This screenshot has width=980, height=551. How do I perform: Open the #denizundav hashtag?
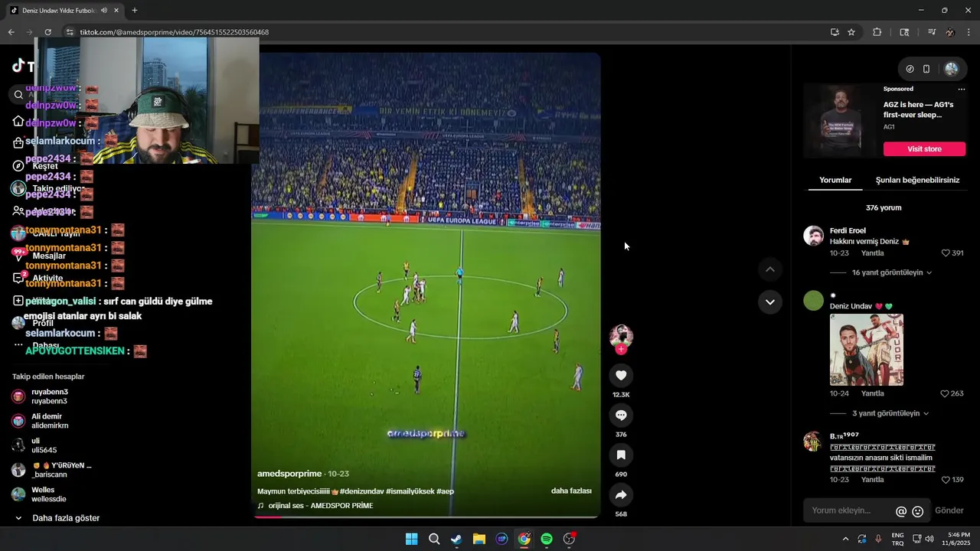(x=361, y=491)
